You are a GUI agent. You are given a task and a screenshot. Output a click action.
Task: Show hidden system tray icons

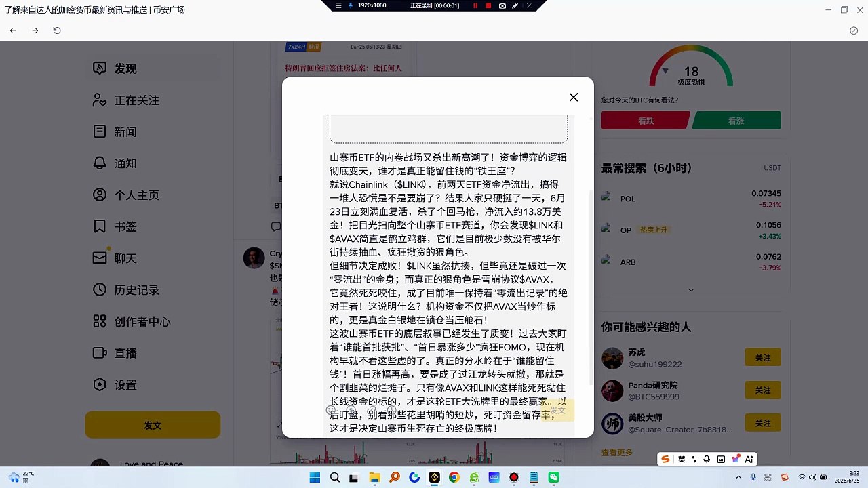coord(738,477)
